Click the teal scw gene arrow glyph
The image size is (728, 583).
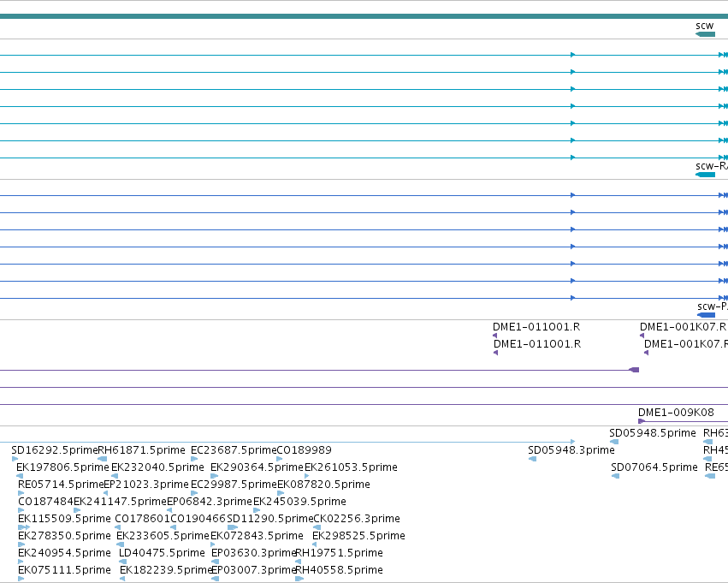pyautogui.click(x=705, y=34)
